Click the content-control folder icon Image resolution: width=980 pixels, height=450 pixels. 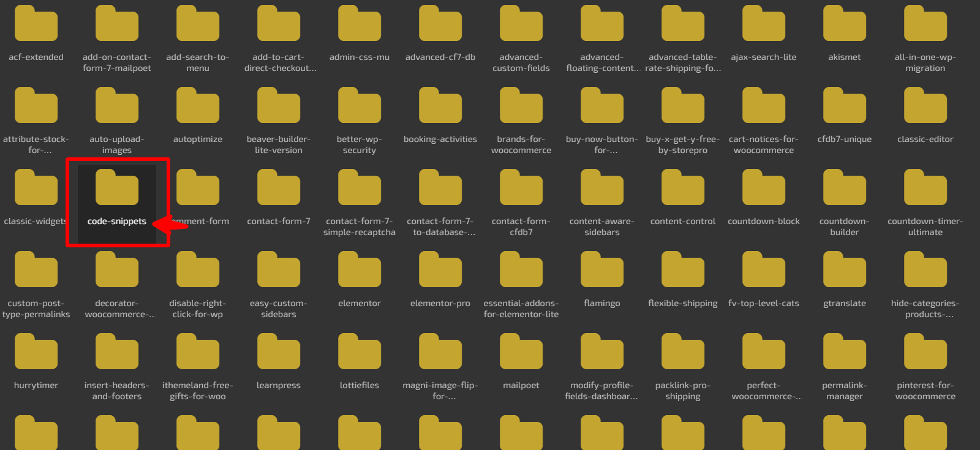click(683, 187)
